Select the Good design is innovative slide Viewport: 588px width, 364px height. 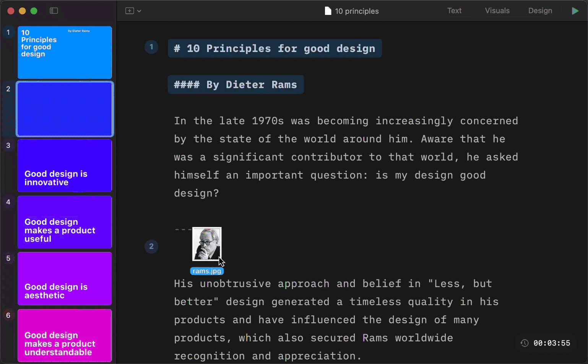click(x=65, y=166)
